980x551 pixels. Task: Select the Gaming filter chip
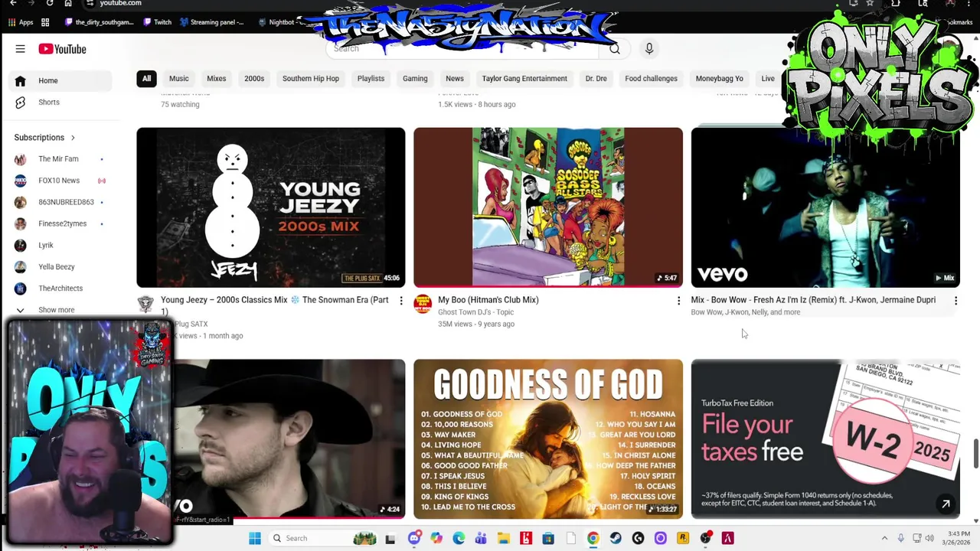coord(415,78)
